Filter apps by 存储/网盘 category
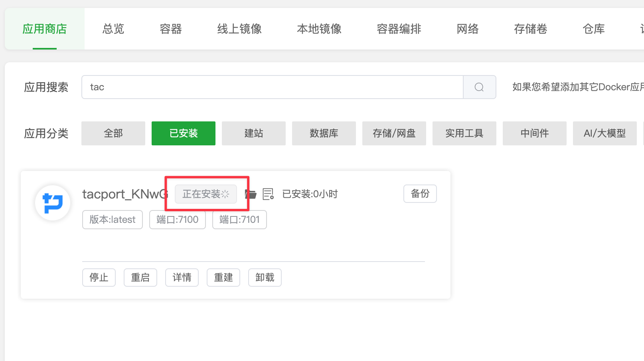 pos(394,133)
